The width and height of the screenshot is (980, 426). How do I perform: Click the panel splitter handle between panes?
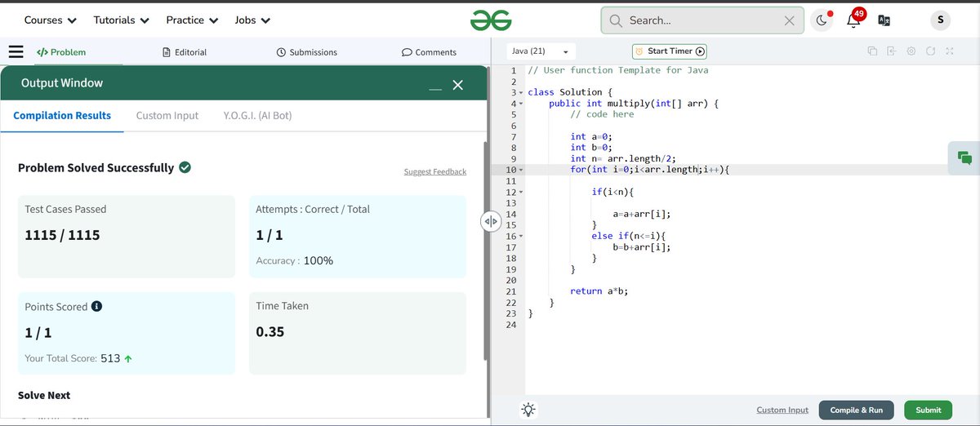coord(490,221)
